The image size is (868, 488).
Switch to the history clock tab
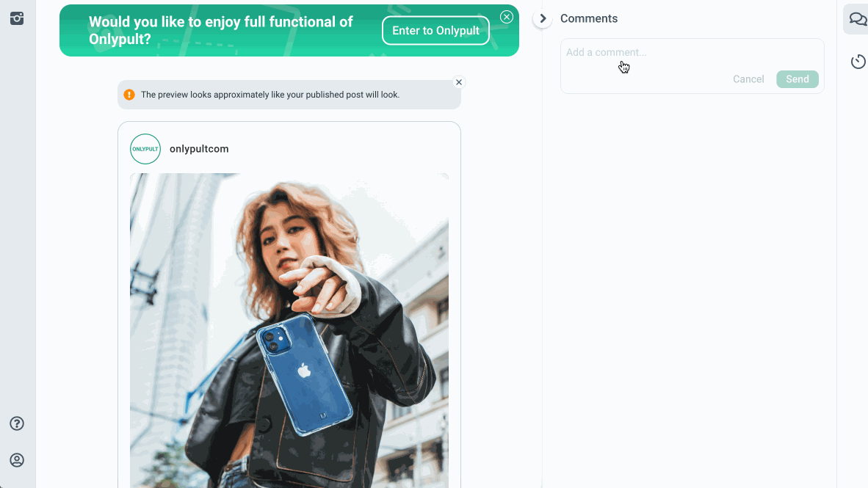858,62
